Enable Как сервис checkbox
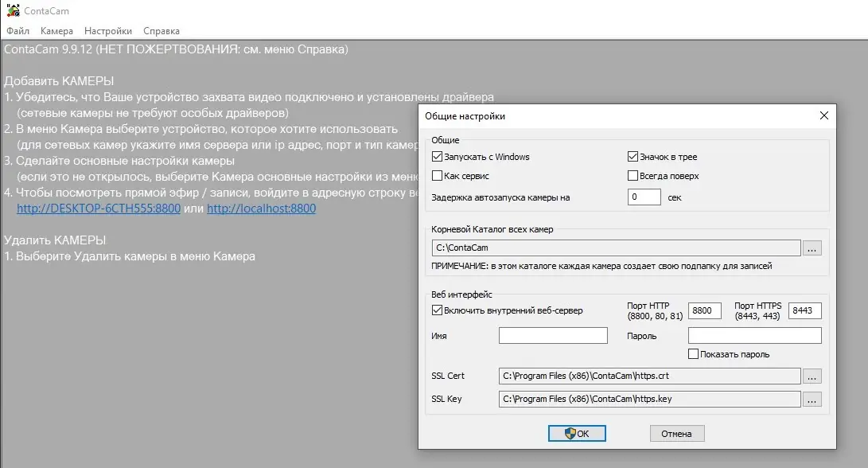The width and height of the screenshot is (868, 468). click(x=437, y=175)
